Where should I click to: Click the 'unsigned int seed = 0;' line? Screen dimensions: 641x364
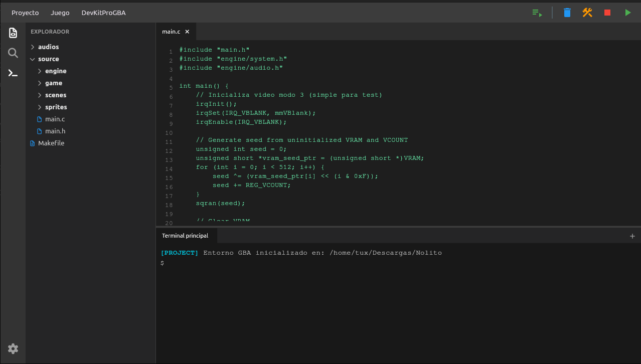(241, 149)
